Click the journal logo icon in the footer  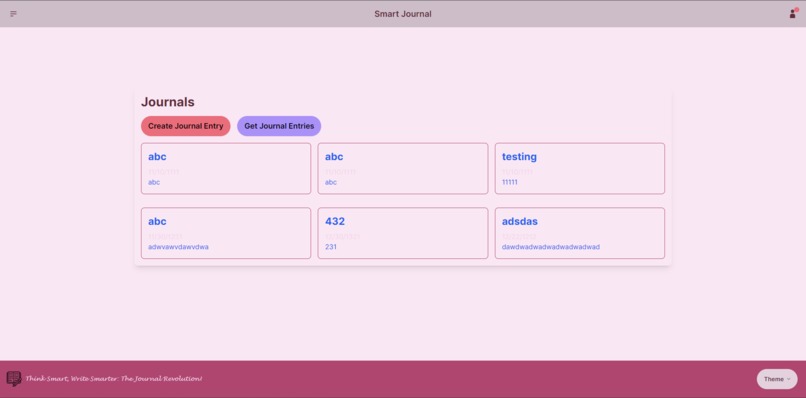point(14,378)
